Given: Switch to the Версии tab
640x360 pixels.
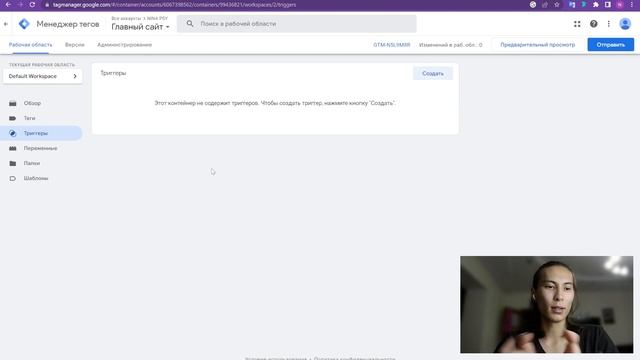Looking at the screenshot, I should [75, 45].
